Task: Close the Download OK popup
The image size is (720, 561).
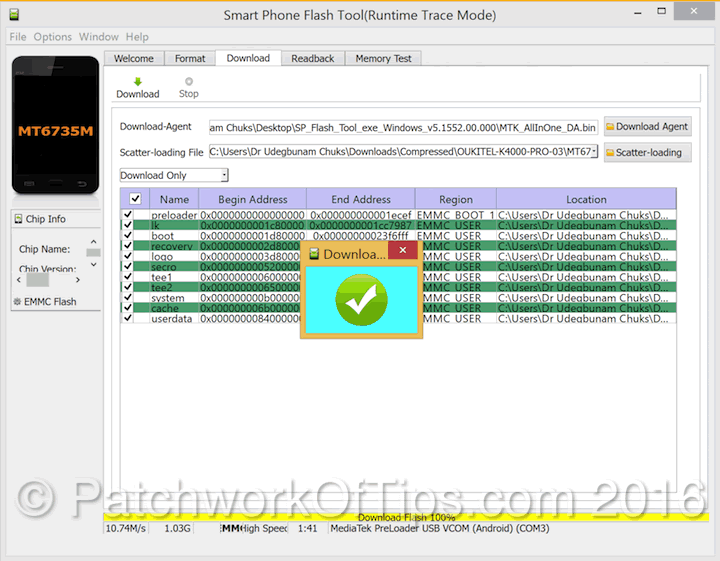Action: (403, 250)
